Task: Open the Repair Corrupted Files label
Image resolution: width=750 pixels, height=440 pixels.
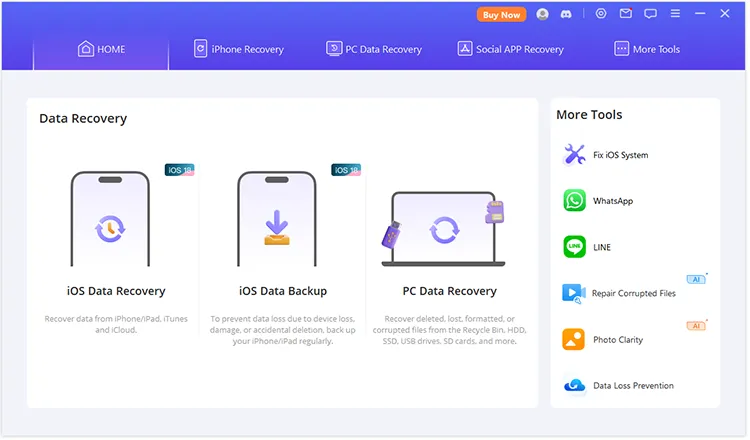Action: tap(634, 293)
